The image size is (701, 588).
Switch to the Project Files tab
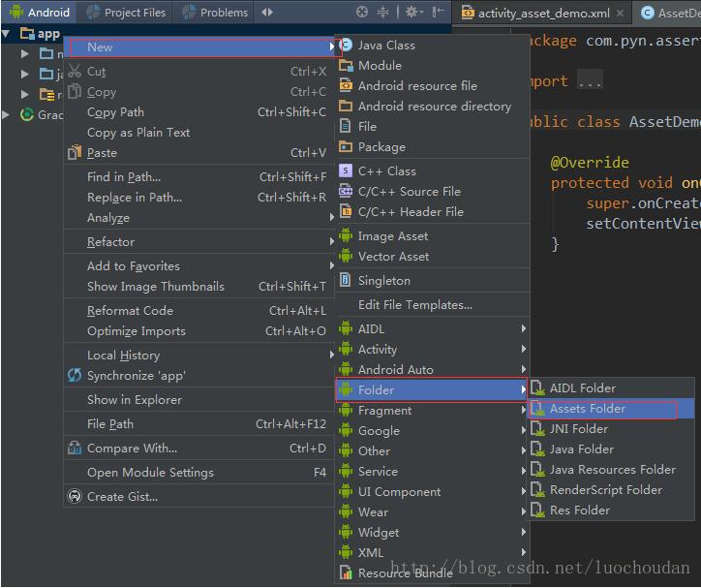pos(134,13)
